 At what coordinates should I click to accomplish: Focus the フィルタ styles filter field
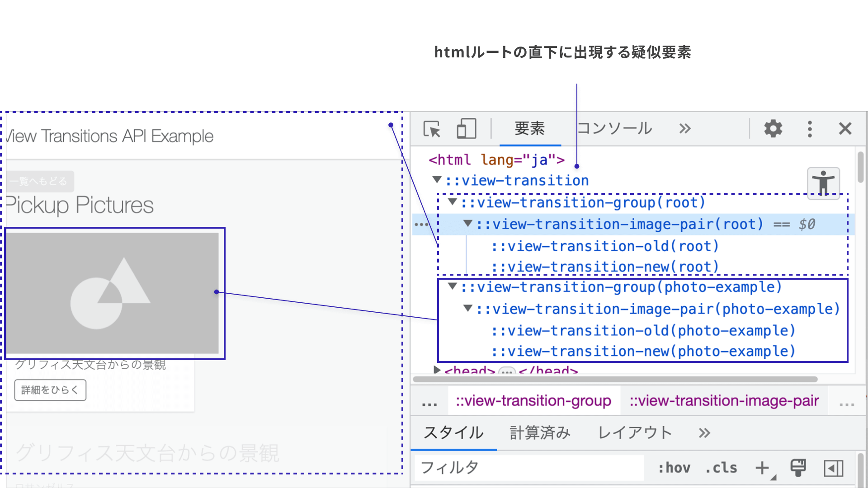coord(529,468)
